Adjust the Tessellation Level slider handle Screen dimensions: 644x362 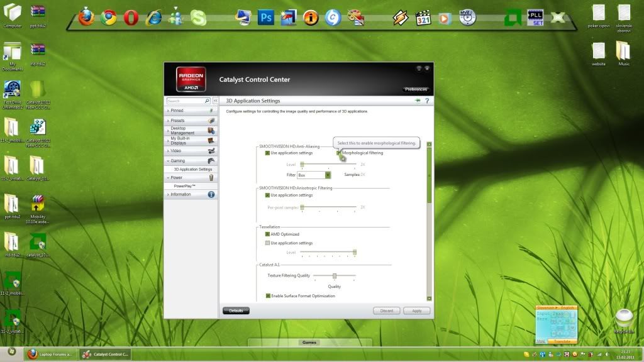coord(355,253)
